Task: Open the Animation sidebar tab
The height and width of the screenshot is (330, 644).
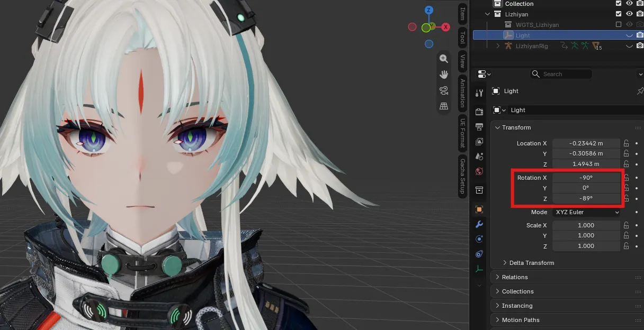Action: pyautogui.click(x=462, y=93)
